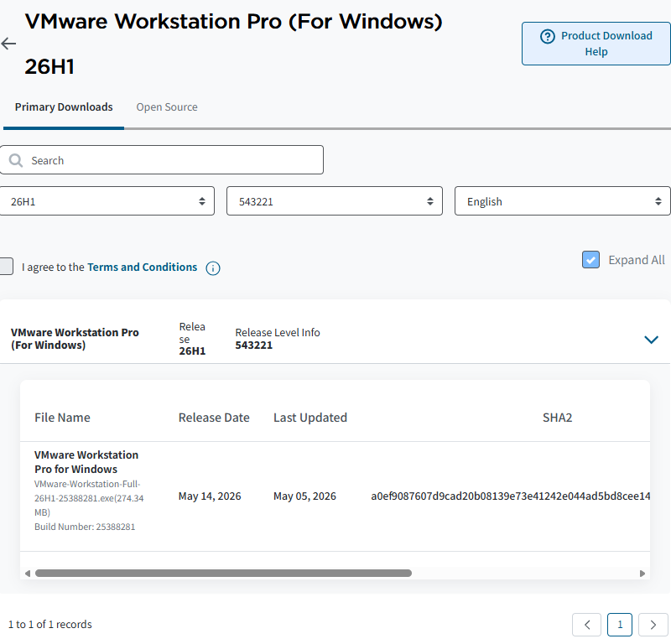Focus the Search input field
The image size is (671, 644).
(x=162, y=160)
